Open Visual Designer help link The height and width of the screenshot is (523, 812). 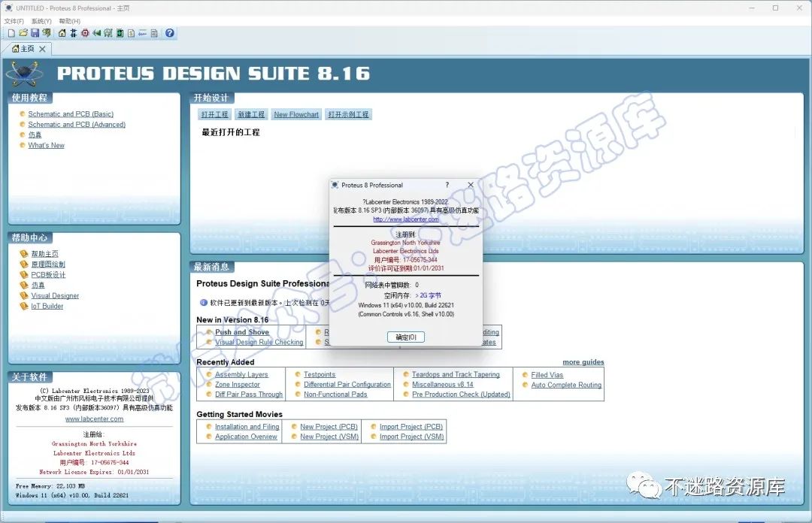coord(55,295)
